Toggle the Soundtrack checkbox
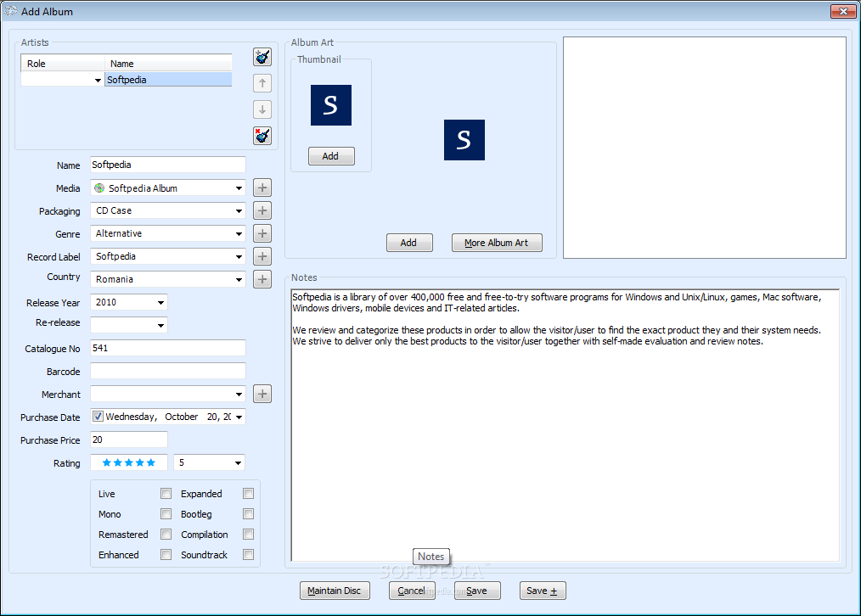861x616 pixels. click(x=248, y=555)
